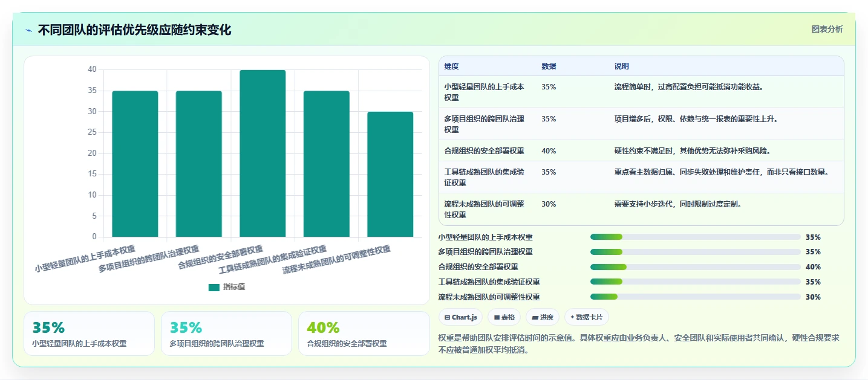Viewport: 868px width, 380px height.
Task: Click the 工具链成熟团队的集成验证权重 chart bar
Action: (x=327, y=164)
